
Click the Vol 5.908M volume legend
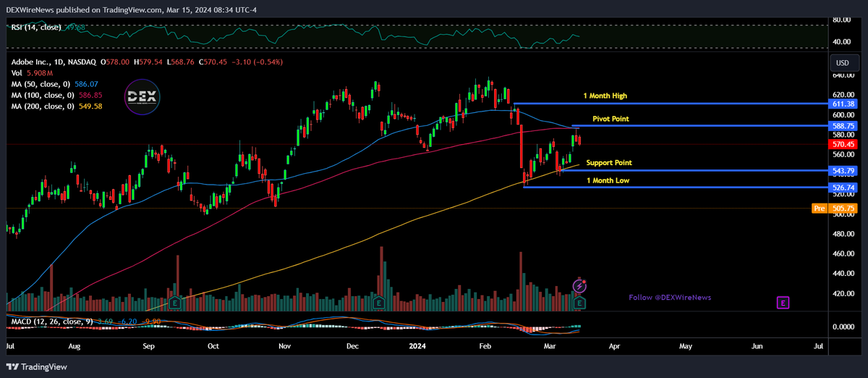[x=32, y=74]
